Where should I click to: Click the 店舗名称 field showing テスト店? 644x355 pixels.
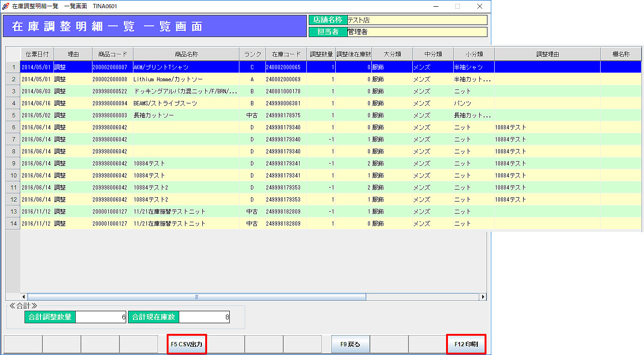(417, 20)
